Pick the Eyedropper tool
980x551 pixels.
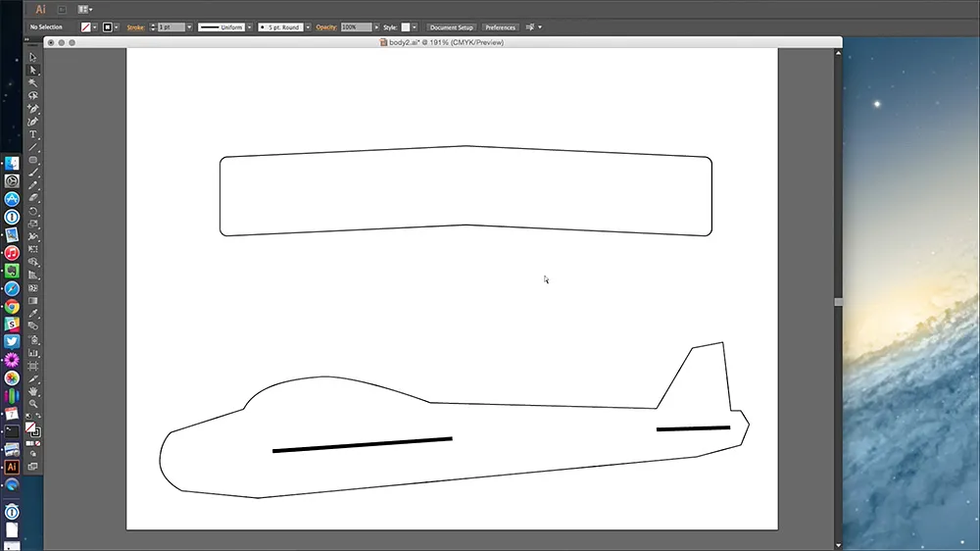[x=32, y=314]
